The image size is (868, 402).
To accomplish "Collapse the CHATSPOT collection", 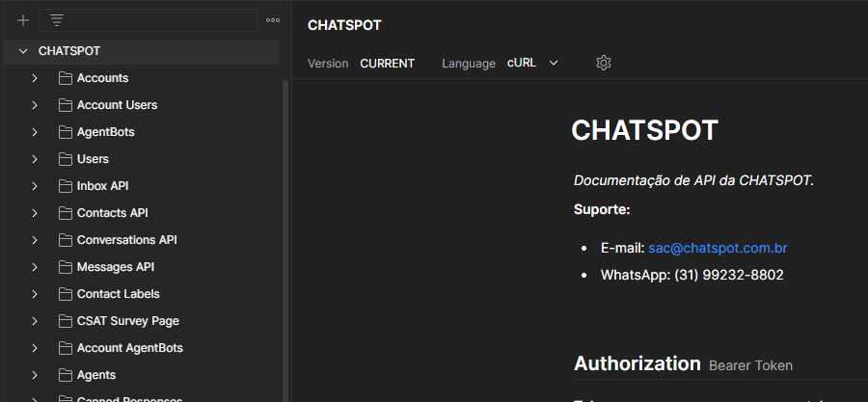I will pyautogui.click(x=23, y=51).
